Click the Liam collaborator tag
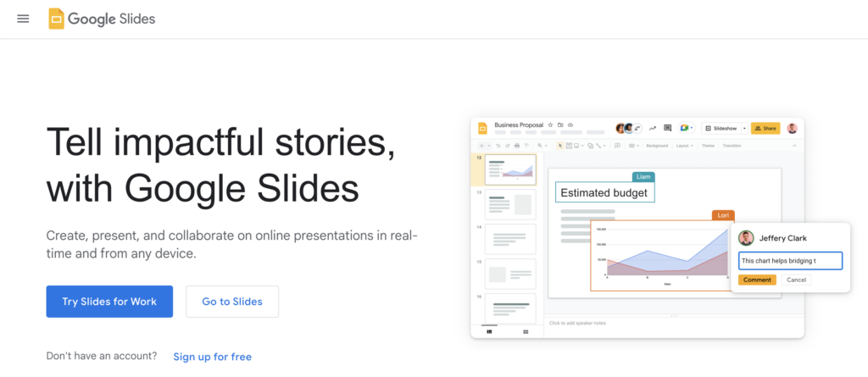868x377 pixels. [643, 176]
